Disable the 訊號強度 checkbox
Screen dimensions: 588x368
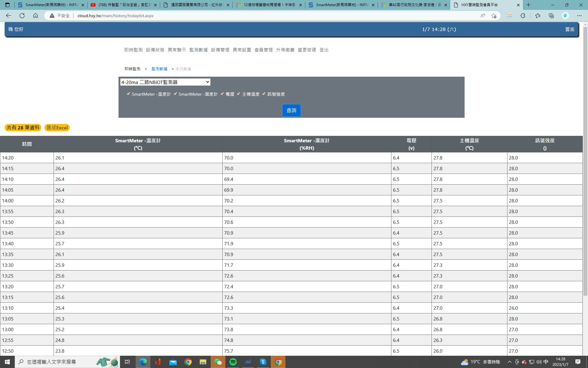click(x=264, y=94)
